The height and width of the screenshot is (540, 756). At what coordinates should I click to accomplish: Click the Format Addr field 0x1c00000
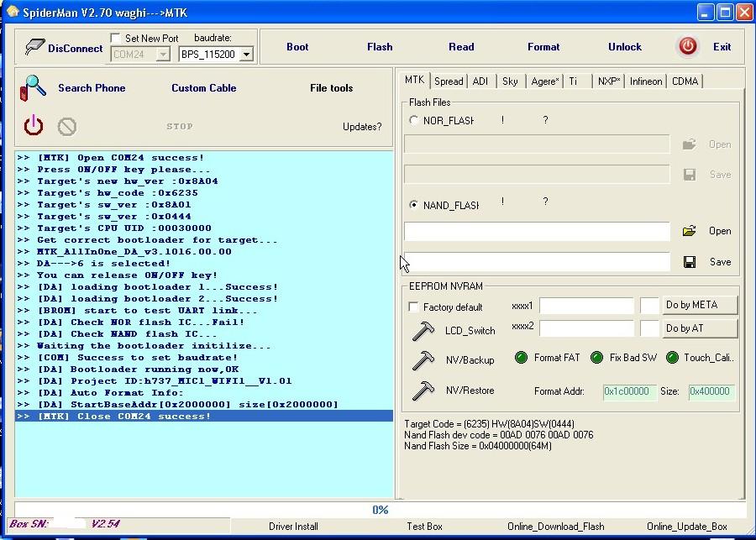tap(630, 391)
